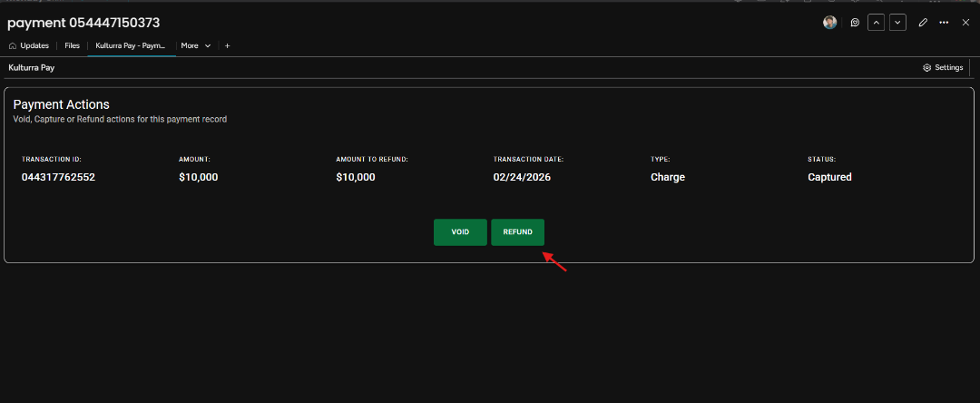
Task: Open the Settings gear option
Action: pos(943,67)
